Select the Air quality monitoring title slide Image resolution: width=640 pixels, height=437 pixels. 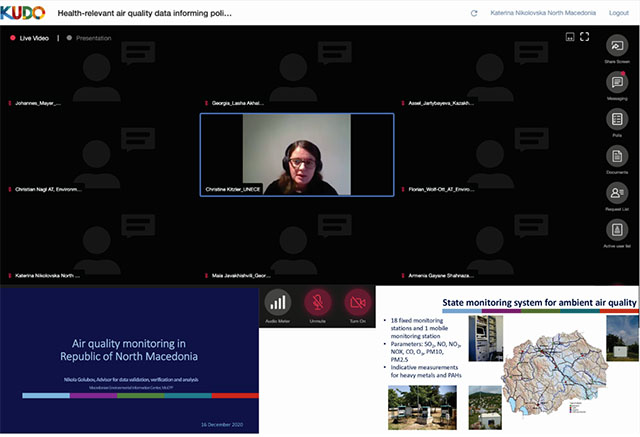point(128,359)
